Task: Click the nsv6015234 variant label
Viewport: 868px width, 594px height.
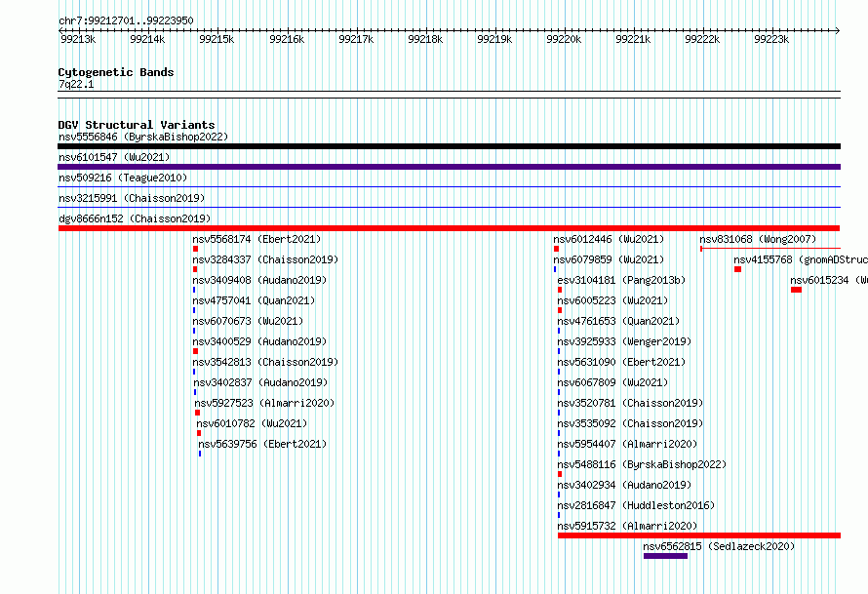Action: 829,280
